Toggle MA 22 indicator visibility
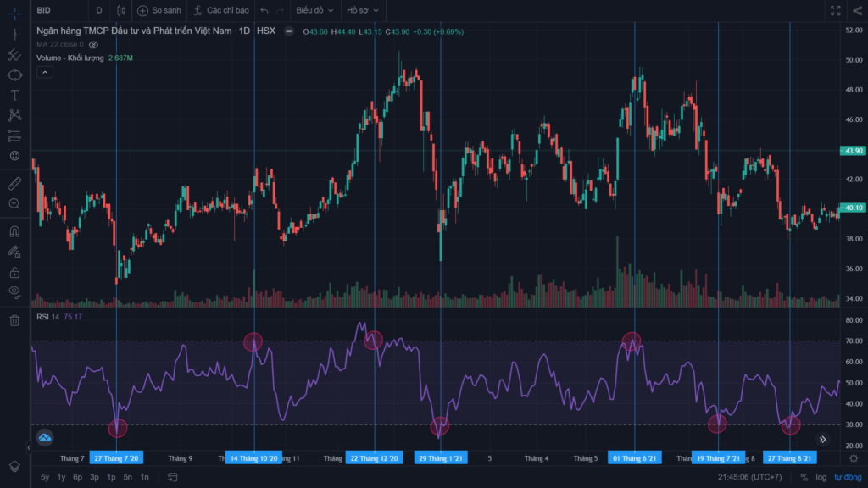 pos(93,45)
